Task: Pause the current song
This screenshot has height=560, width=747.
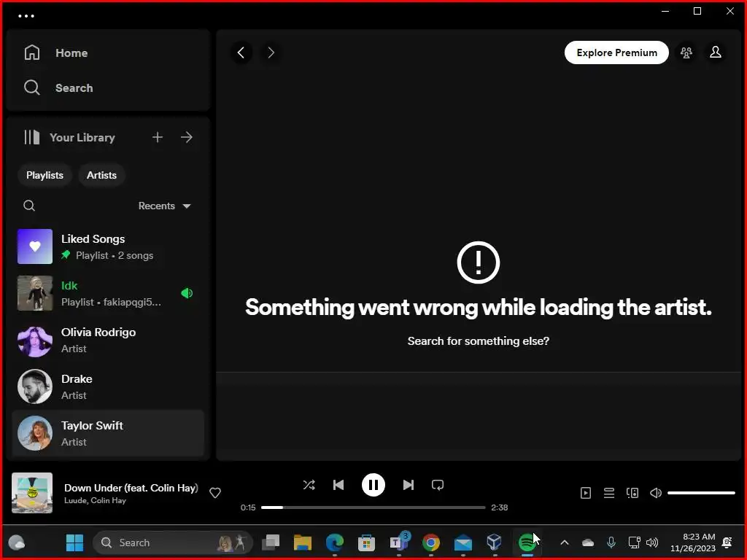Action: 373,485
